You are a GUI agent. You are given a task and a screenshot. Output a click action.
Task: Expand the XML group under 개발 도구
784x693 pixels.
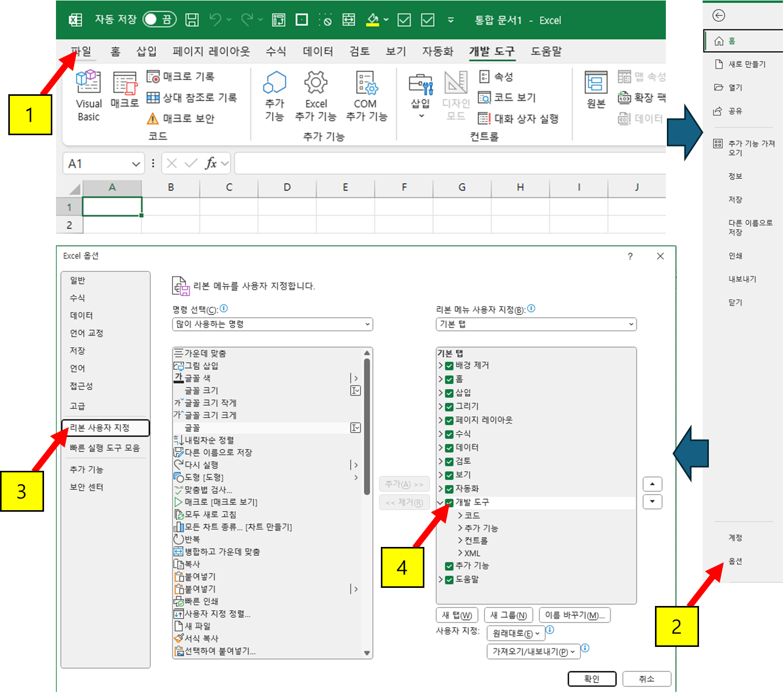click(x=460, y=553)
